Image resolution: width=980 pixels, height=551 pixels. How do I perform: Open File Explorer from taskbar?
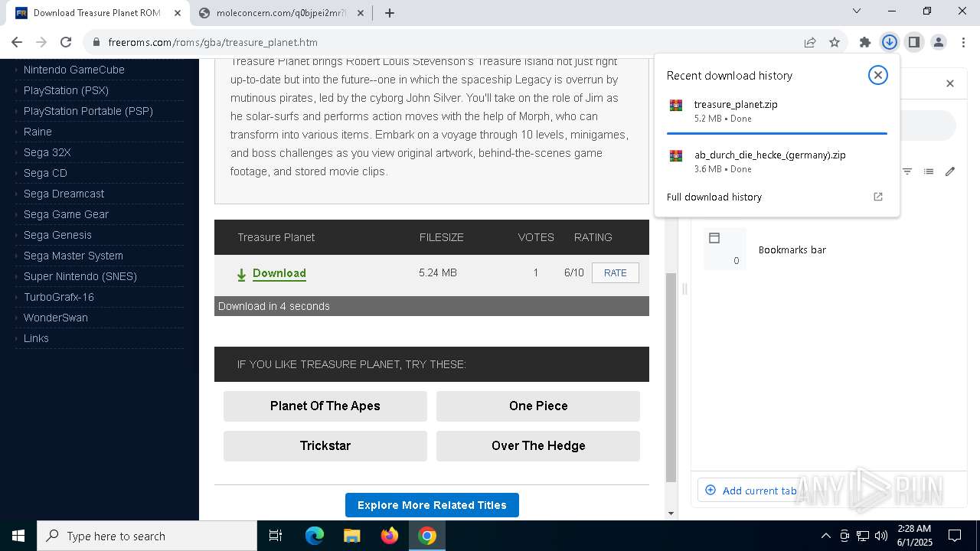352,536
